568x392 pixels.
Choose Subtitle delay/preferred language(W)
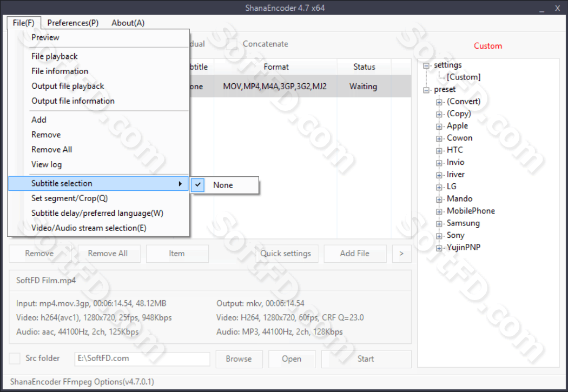click(98, 213)
